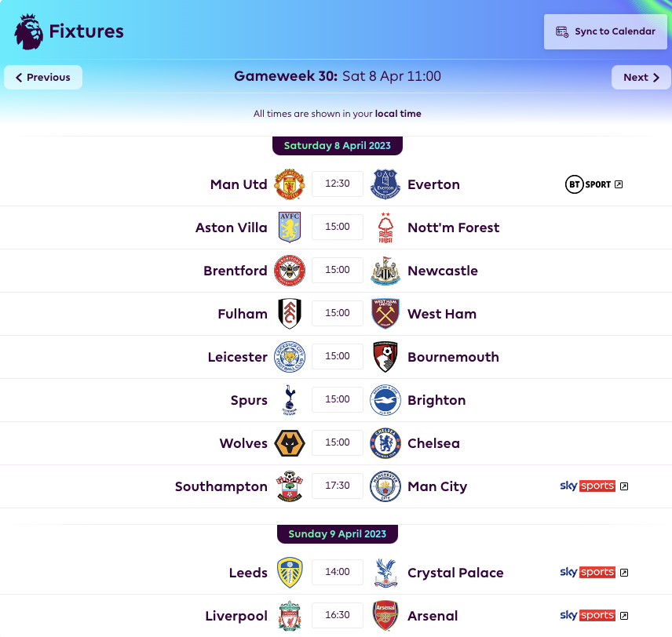
Task: Go to Previous gameweek
Action: pos(43,78)
